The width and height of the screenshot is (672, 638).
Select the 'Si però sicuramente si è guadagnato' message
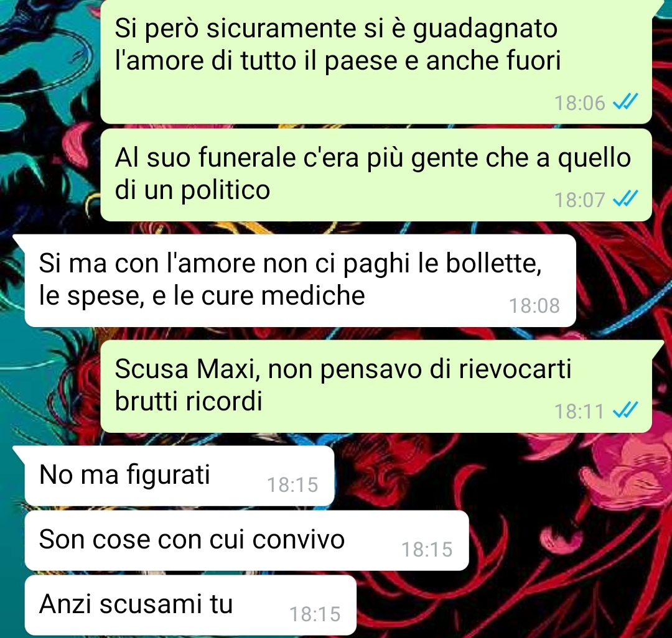(376, 61)
